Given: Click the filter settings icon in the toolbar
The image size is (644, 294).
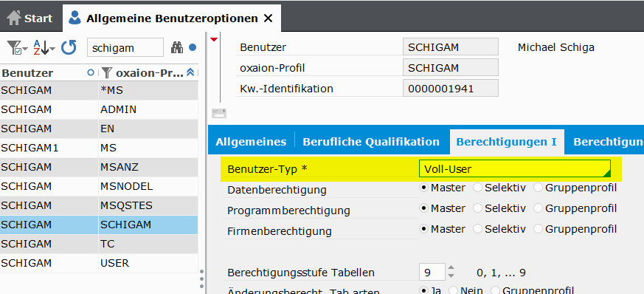Looking at the screenshot, I should tap(14, 48).
